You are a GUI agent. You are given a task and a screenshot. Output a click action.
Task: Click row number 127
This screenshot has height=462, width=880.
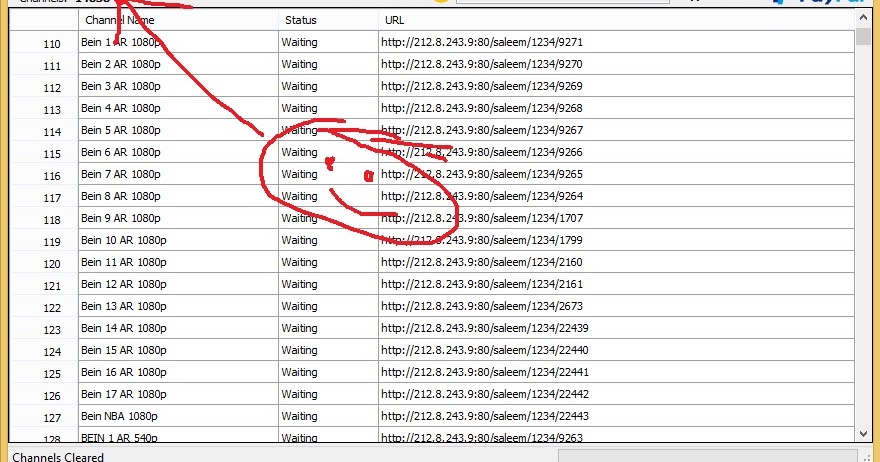[x=52, y=418]
